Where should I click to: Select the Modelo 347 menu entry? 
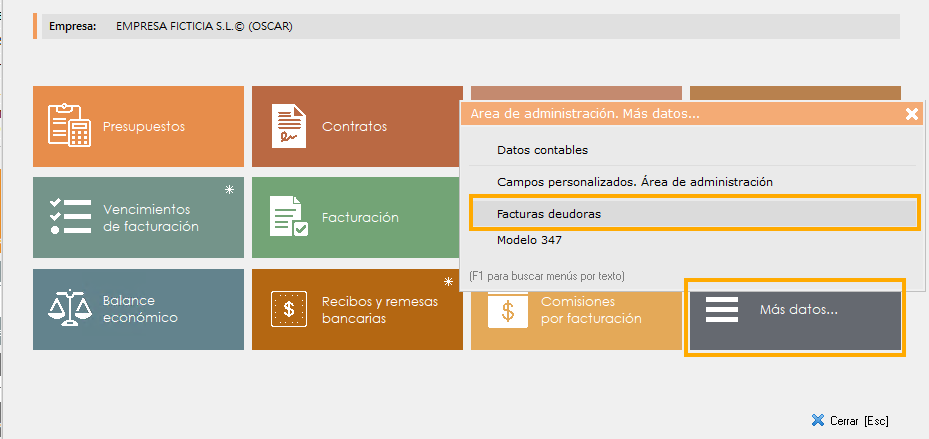pos(531,240)
